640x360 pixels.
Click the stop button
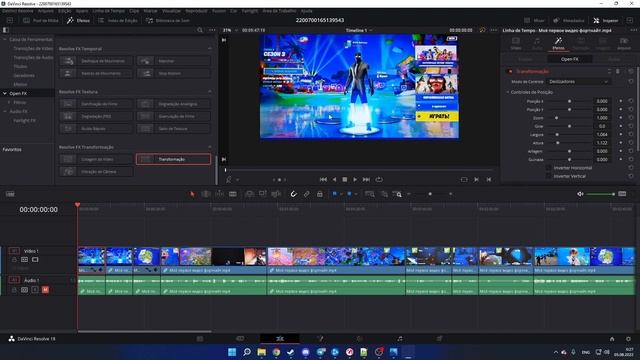click(344, 180)
